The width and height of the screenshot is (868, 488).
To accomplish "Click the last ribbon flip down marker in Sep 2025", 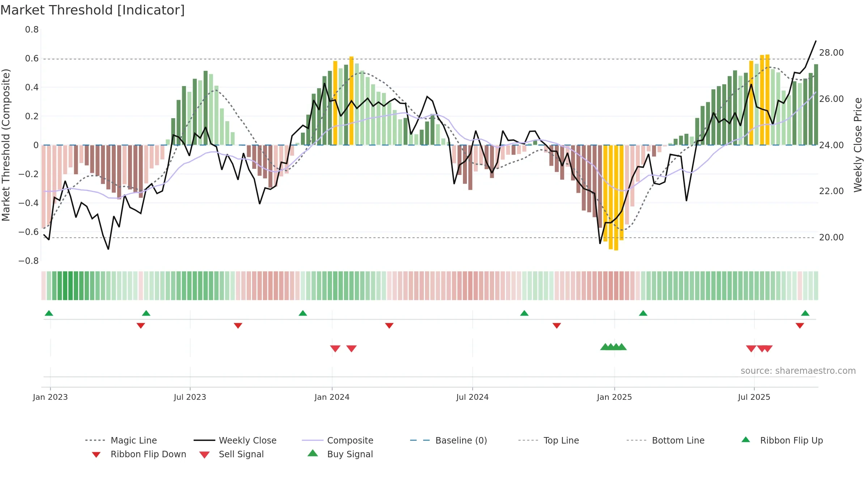I will click(800, 326).
